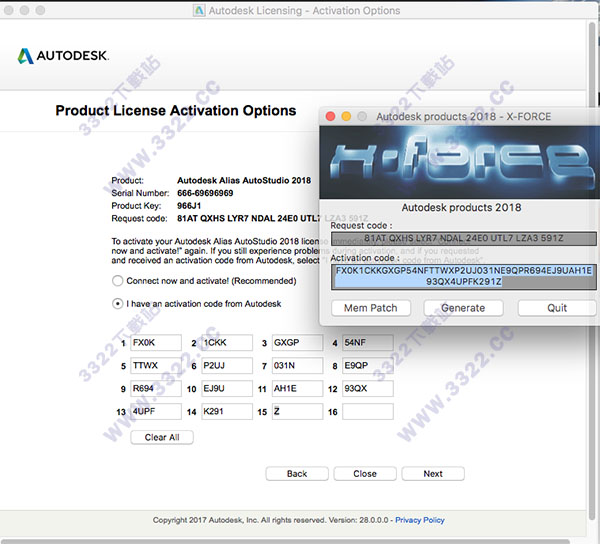Click activation field 14 containing K291
The height and width of the screenshot is (544, 600).
coord(227,412)
